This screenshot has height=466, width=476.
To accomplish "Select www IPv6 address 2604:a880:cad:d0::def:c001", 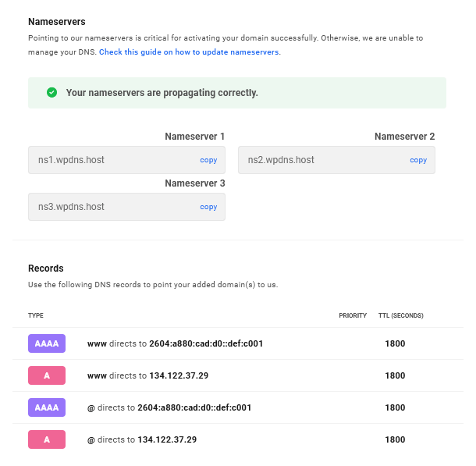I will tap(206, 343).
